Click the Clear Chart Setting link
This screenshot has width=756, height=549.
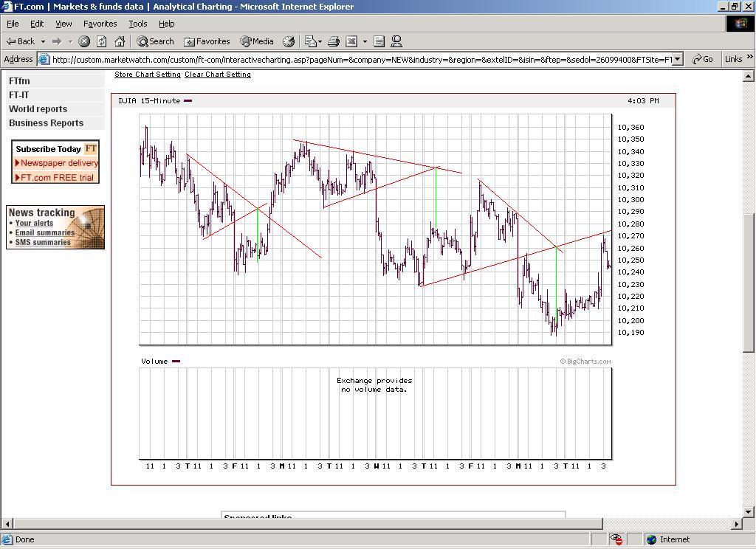coord(218,75)
